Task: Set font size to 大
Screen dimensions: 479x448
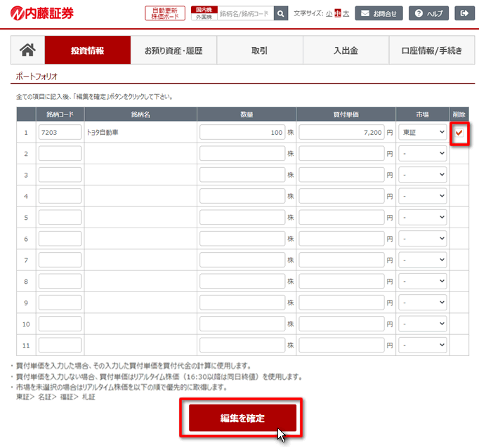Action: [x=346, y=13]
